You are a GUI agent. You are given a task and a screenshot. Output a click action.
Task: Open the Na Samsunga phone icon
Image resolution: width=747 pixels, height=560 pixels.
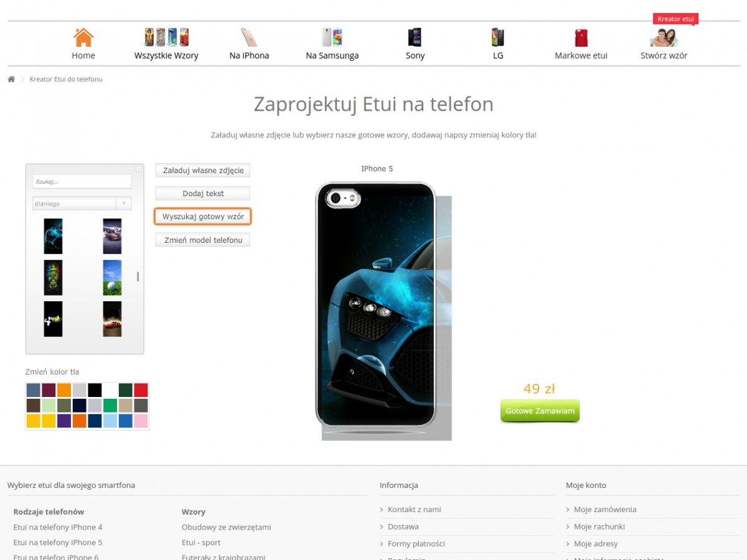click(332, 37)
